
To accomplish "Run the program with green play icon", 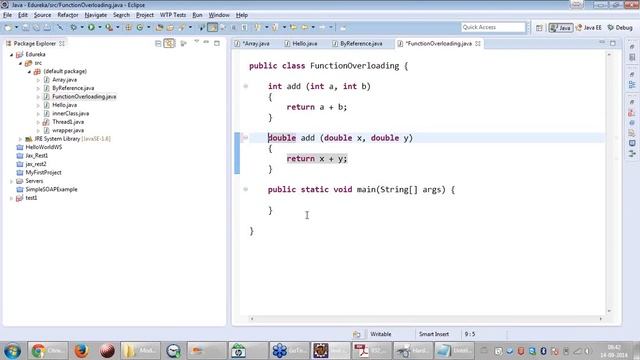I will coord(91,27).
